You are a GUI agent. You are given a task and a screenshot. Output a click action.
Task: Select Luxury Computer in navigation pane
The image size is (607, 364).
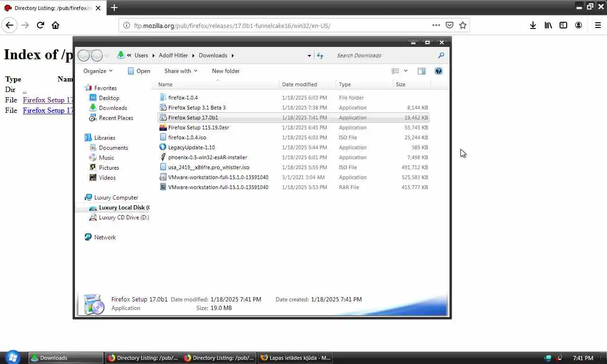click(111, 198)
